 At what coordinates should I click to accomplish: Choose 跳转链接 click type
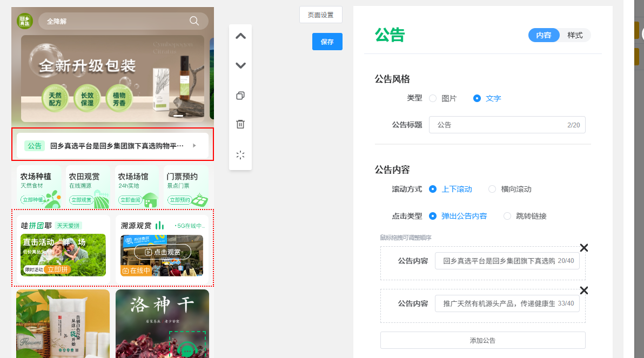pyautogui.click(x=507, y=216)
